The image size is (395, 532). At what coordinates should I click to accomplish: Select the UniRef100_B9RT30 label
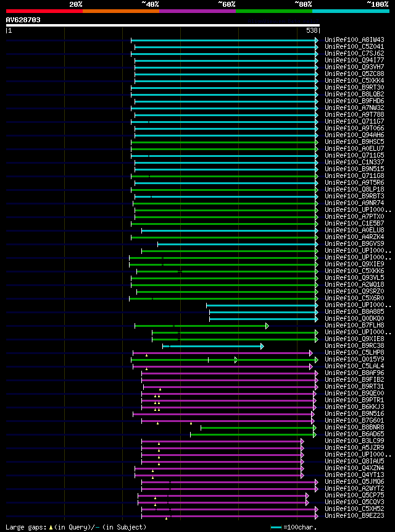click(x=354, y=88)
